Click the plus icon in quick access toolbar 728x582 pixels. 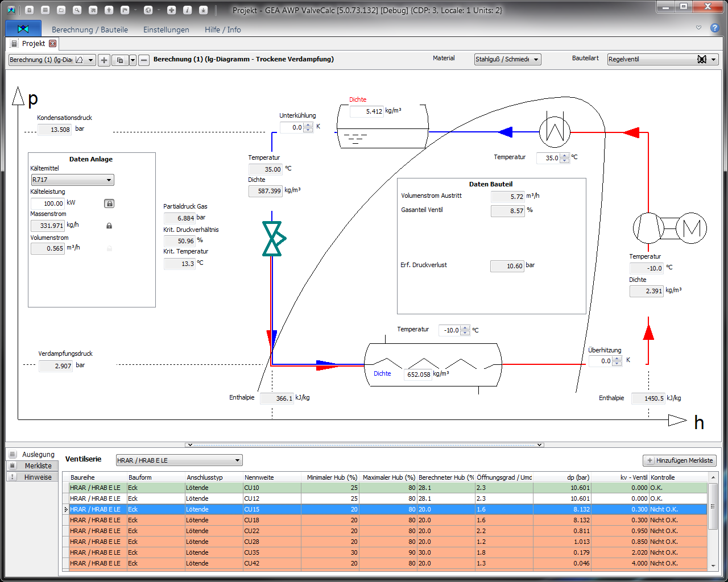[x=171, y=10]
